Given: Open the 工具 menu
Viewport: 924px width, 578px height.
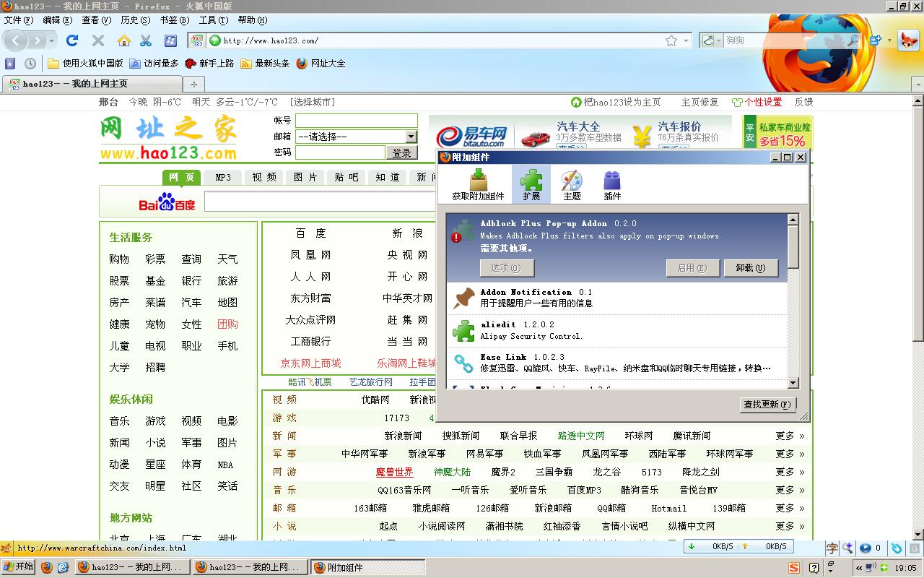Looking at the screenshot, I should pos(213,20).
